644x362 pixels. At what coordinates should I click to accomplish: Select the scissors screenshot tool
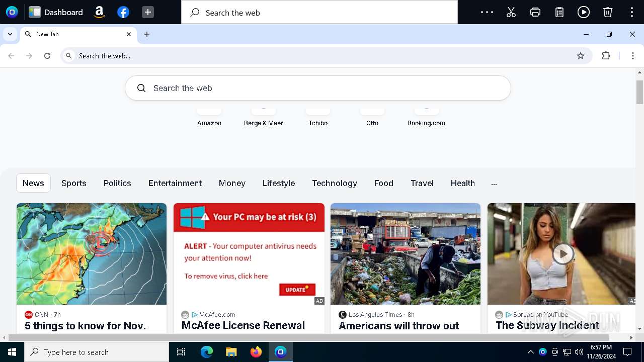pos(511,12)
